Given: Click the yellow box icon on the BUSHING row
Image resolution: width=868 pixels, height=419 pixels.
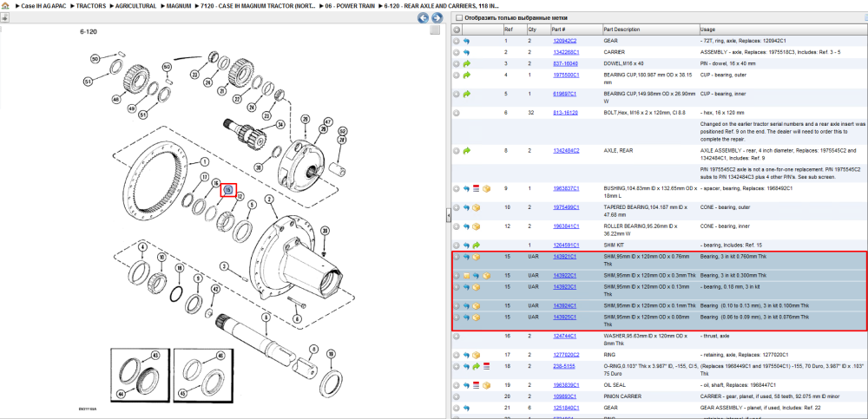Looking at the screenshot, I should 486,188.
